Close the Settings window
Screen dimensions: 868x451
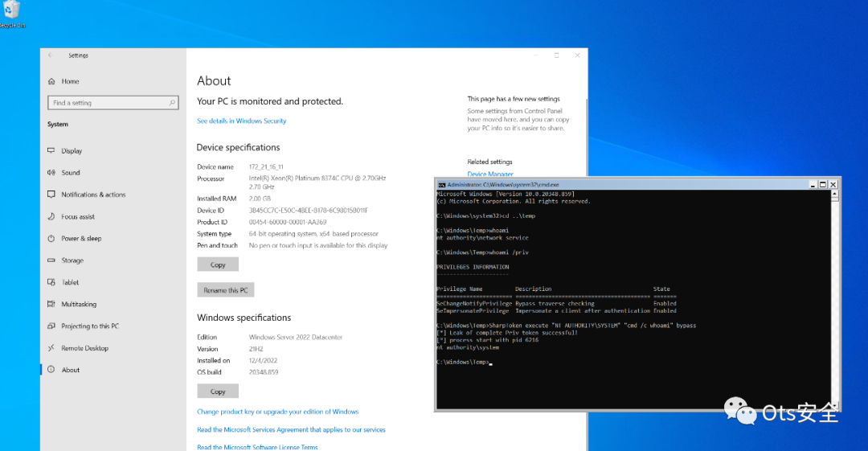click(577, 55)
